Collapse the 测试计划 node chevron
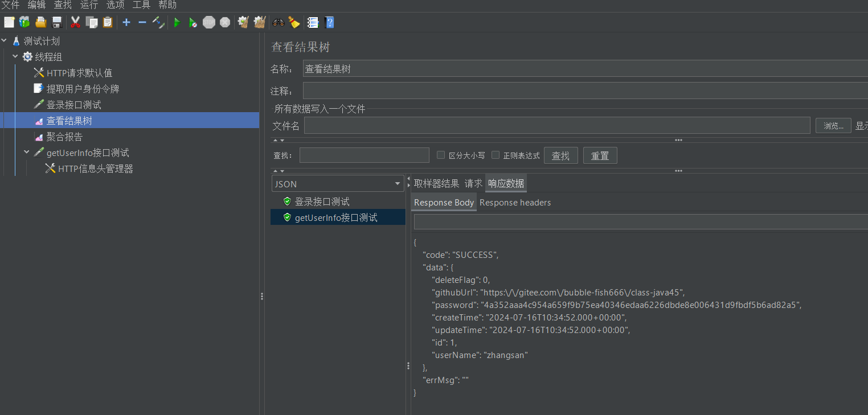Viewport: 868px width, 415px height. (x=5, y=41)
